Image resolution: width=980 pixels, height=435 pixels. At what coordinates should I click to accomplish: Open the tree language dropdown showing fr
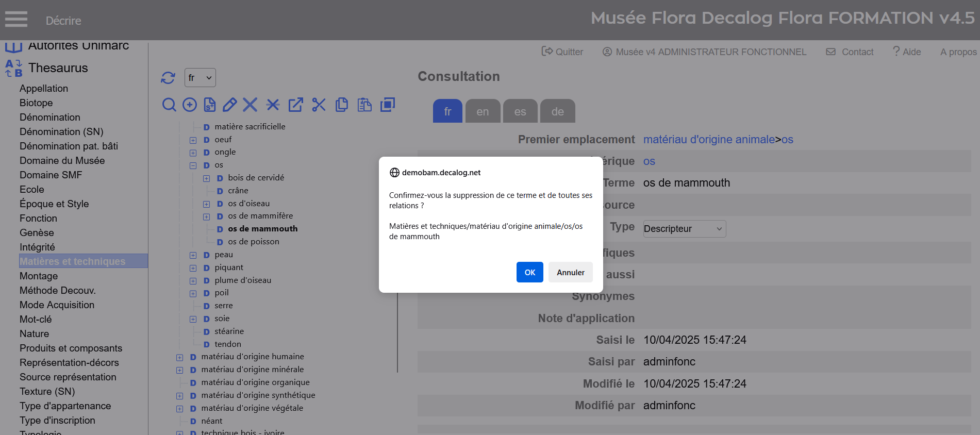pyautogui.click(x=200, y=78)
